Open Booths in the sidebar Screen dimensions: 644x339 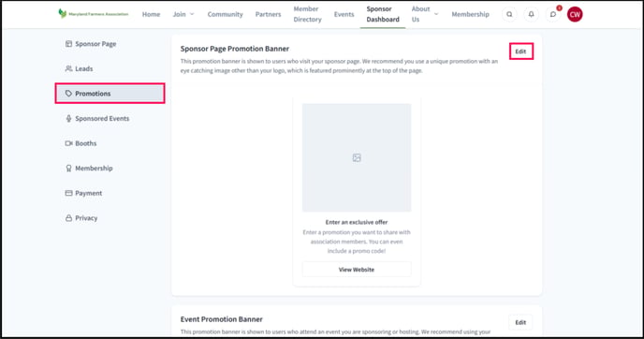pyautogui.click(x=85, y=143)
